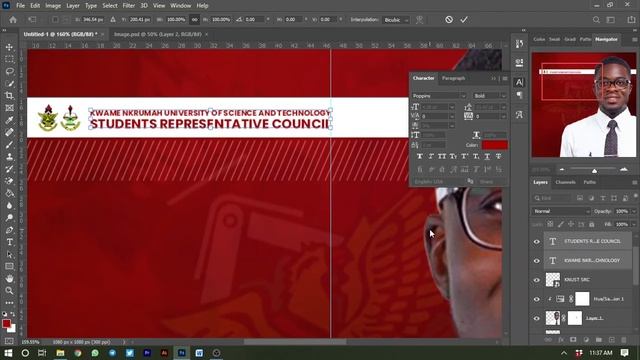Viewport: 640px width, 360px height.
Task: Open the layer Opacity dropdown arrow
Action: (x=633, y=211)
